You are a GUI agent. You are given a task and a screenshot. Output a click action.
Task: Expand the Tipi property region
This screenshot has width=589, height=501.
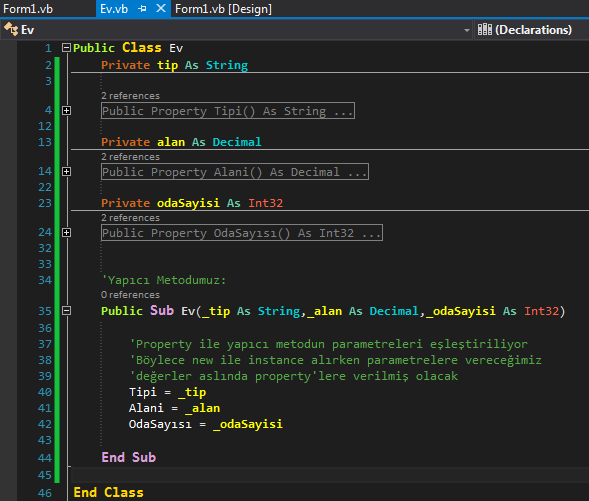click(66, 110)
